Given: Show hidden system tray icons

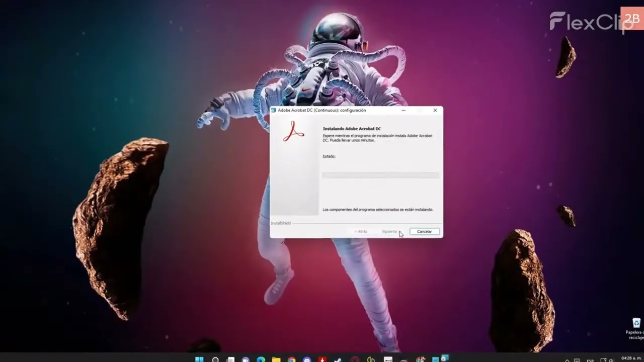Looking at the screenshot, I should click(567, 360).
